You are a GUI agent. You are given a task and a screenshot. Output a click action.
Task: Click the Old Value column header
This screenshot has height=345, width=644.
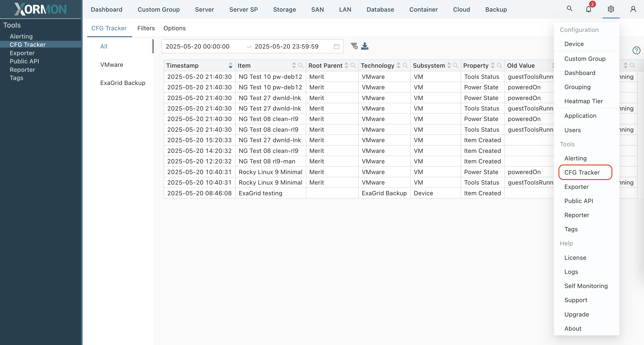coord(521,66)
